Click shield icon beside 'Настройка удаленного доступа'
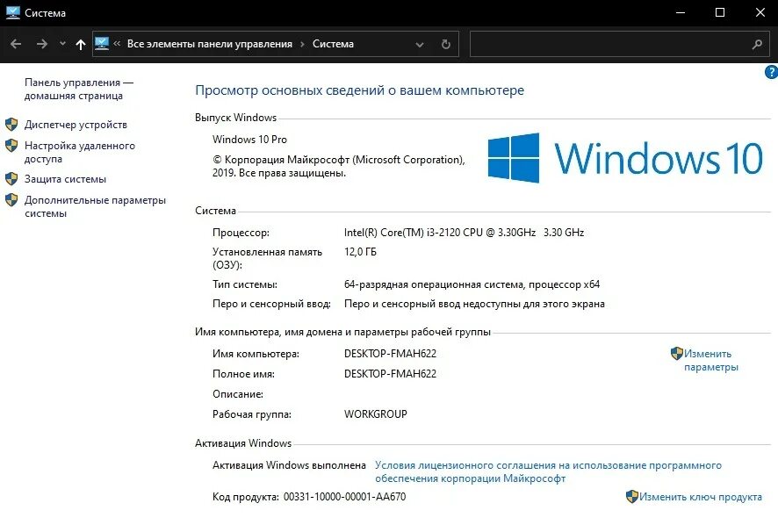 coord(11,146)
